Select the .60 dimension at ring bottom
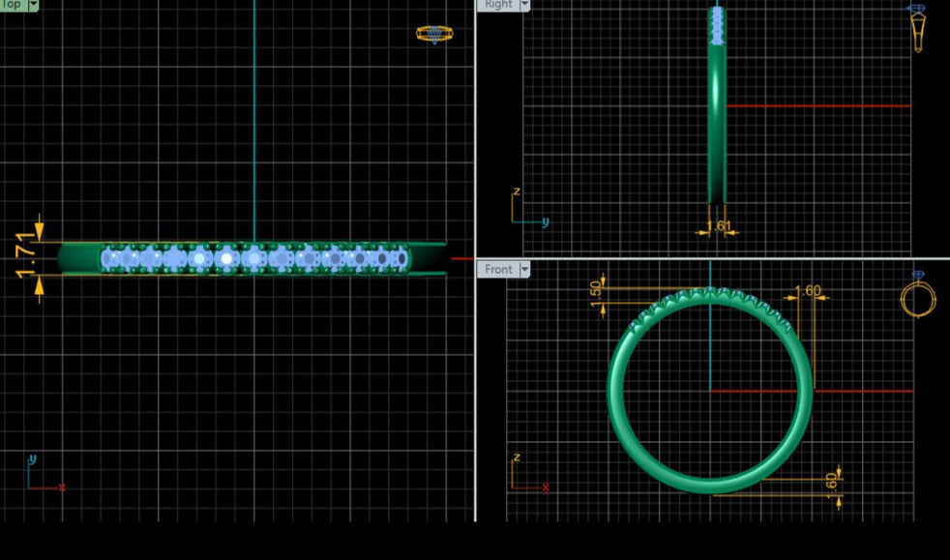The width and height of the screenshot is (950, 560). (832, 480)
